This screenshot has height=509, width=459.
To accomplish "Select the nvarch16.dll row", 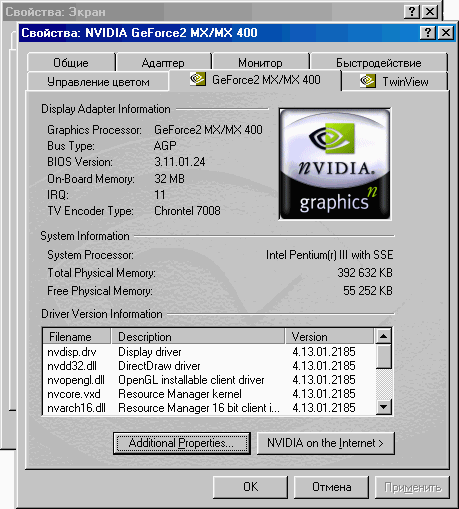I will click(209, 408).
